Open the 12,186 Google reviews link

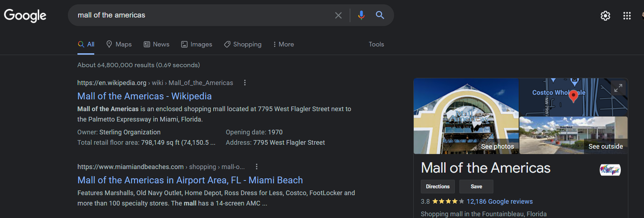499,202
